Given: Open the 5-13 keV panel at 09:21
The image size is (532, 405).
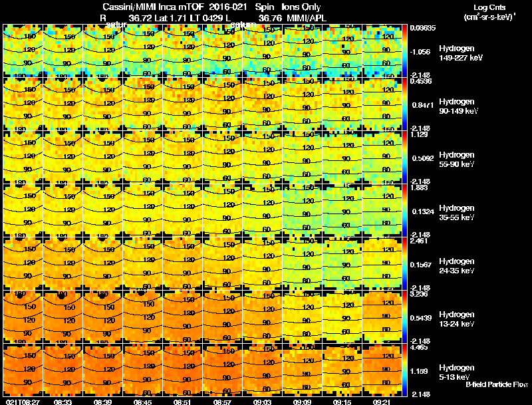Looking at the screenshot, I should click(x=382, y=370).
